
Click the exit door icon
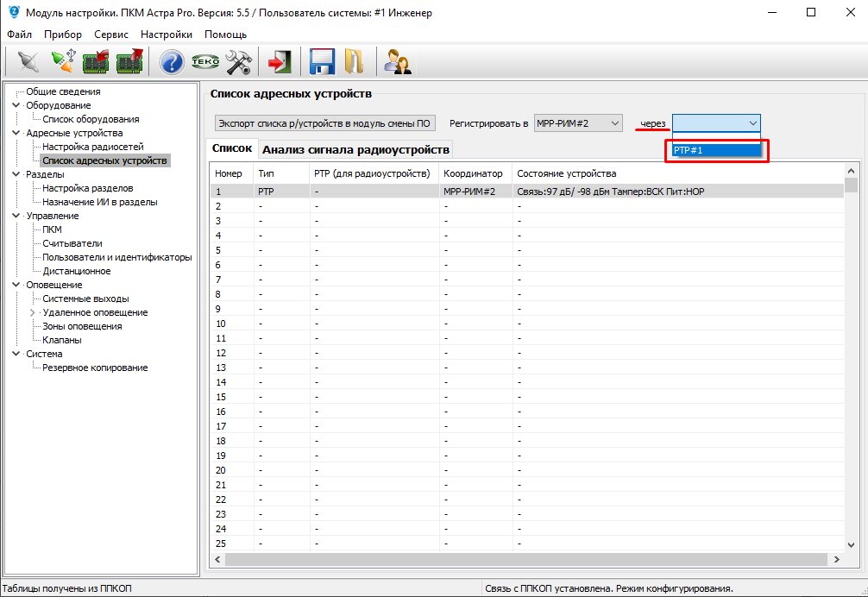click(x=278, y=62)
